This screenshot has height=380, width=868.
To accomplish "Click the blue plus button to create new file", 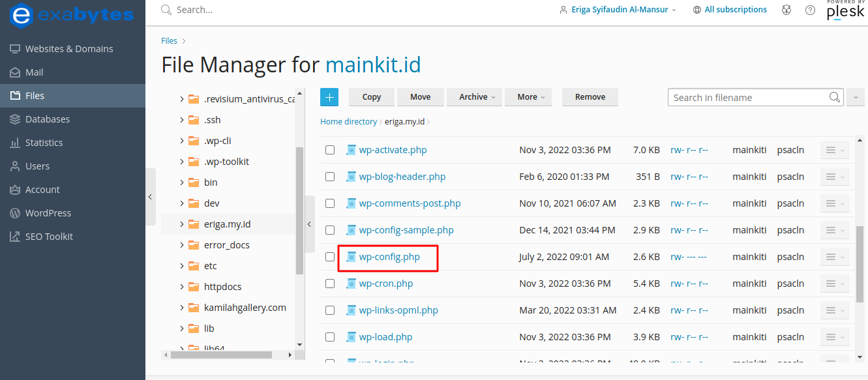I will (329, 96).
